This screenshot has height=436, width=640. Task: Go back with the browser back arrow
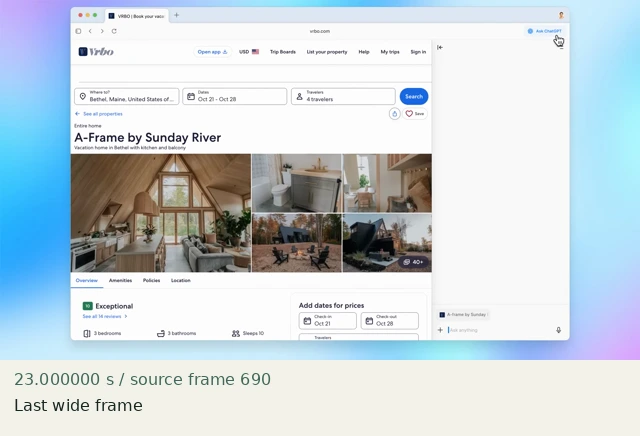(90, 31)
